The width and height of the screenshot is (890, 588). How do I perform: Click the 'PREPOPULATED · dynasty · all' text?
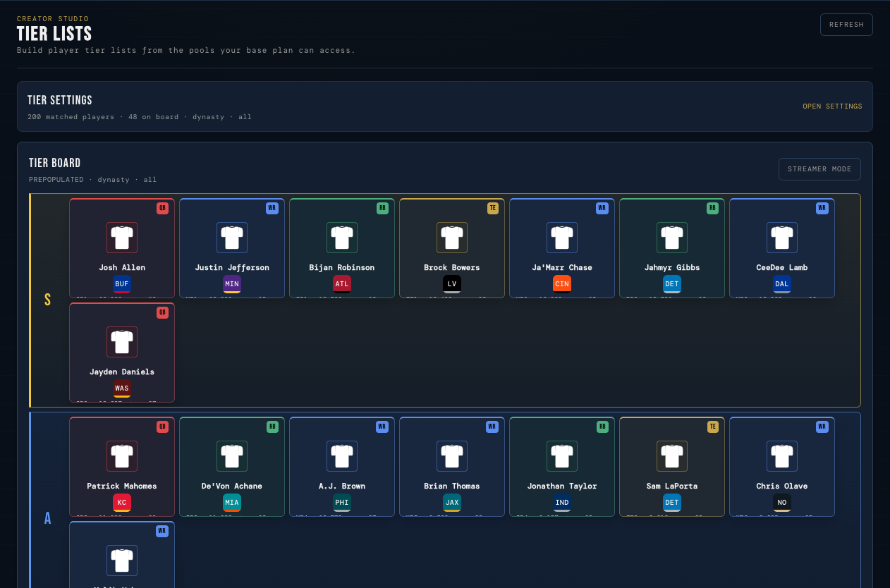click(x=93, y=180)
